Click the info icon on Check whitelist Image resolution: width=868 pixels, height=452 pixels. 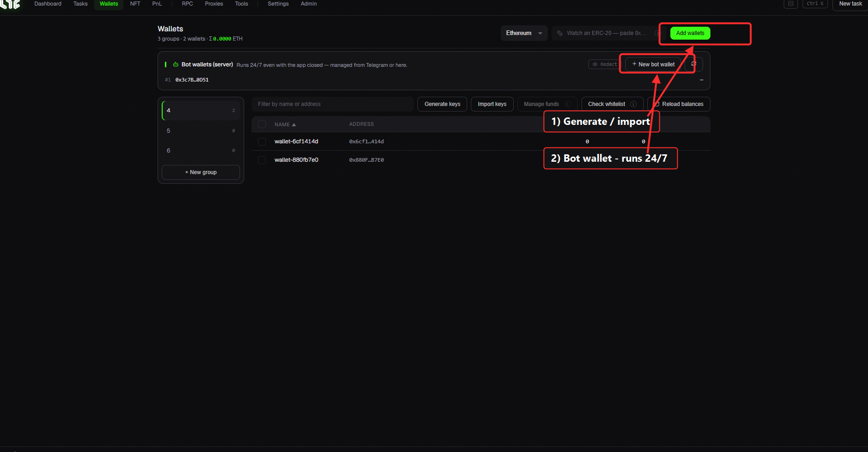[633, 104]
